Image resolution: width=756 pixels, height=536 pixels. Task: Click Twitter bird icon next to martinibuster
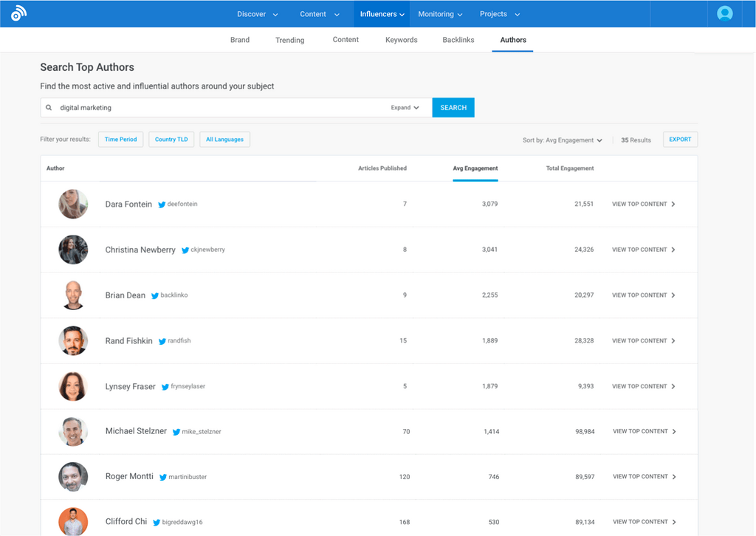(x=163, y=477)
